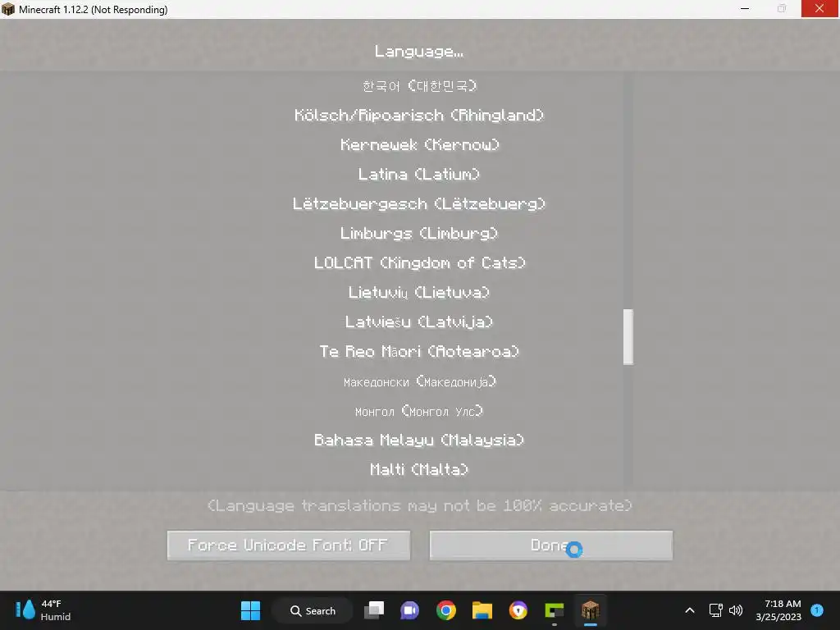Click the Minecraft title bar icon
This screenshot has width=840, height=630.
tap(8, 9)
